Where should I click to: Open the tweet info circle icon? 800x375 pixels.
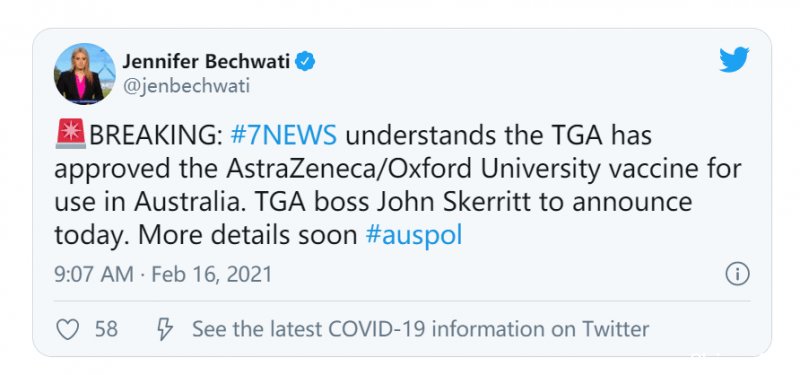tap(737, 275)
